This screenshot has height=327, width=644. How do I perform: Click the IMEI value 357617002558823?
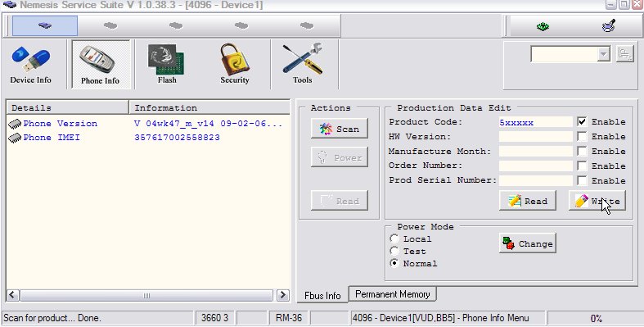[x=177, y=138]
